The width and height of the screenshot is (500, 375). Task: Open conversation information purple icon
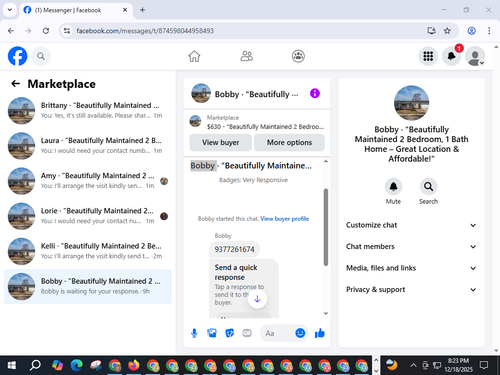[x=315, y=93]
